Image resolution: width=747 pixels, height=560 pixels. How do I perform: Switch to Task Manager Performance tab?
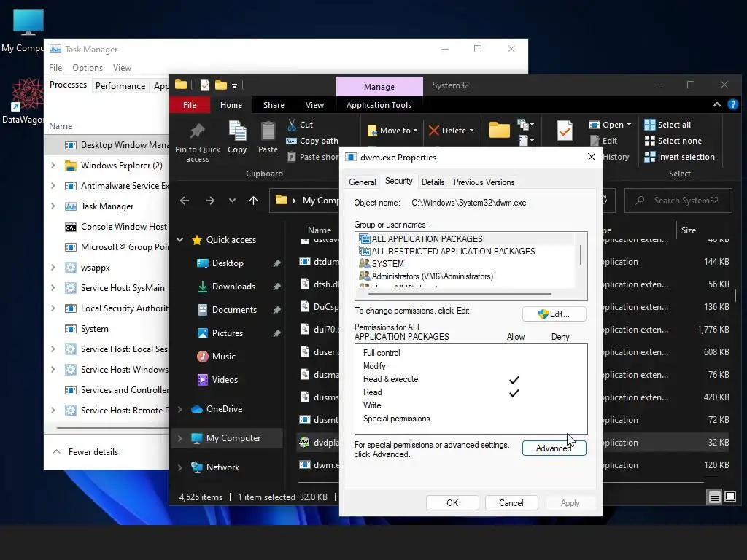[120, 86]
